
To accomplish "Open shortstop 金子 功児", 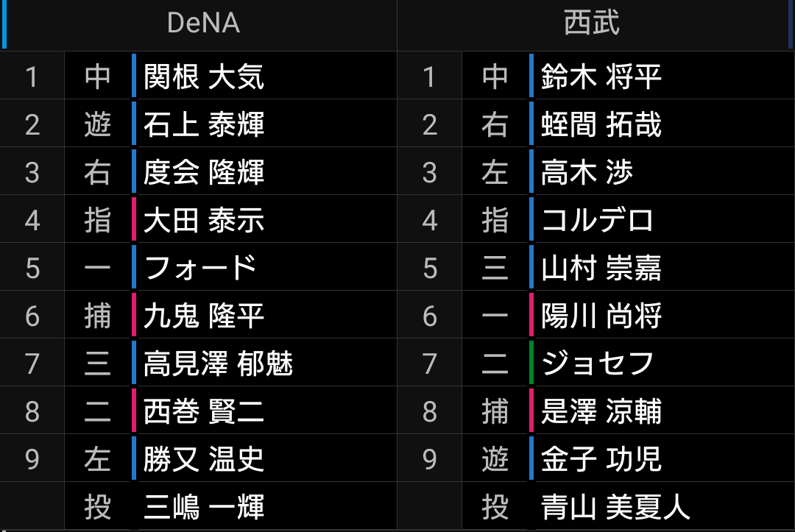I will (601, 459).
